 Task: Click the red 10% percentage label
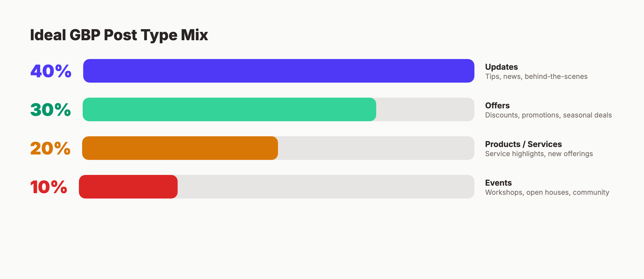click(x=49, y=187)
